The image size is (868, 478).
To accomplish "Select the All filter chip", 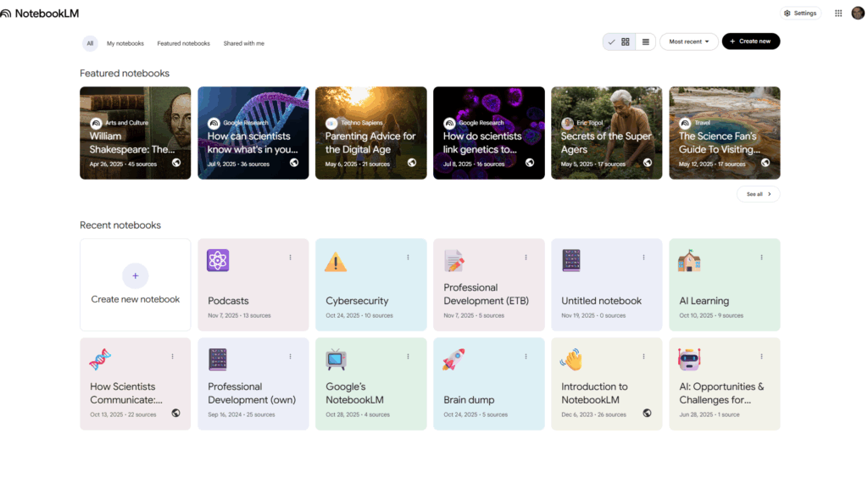I will pyautogui.click(x=90, y=43).
